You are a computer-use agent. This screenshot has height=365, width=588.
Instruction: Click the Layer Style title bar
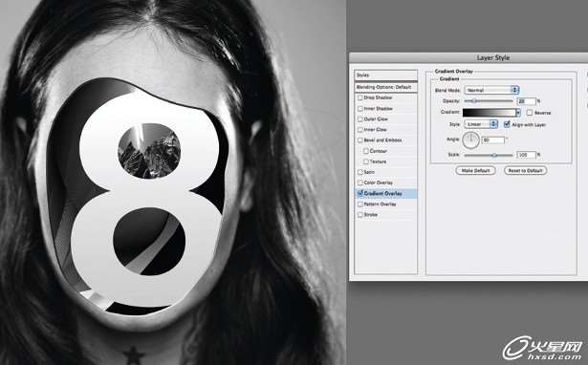click(x=468, y=57)
